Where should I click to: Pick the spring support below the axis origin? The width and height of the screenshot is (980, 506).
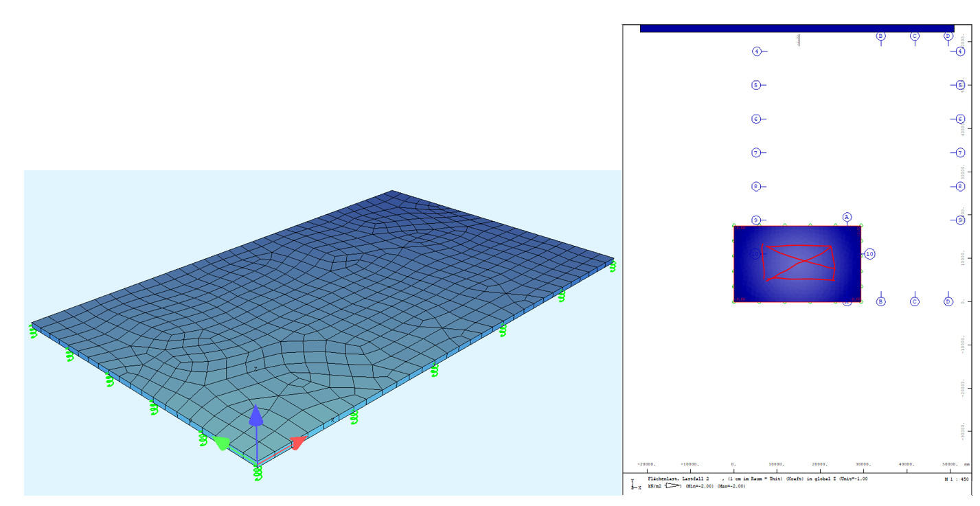click(258, 473)
